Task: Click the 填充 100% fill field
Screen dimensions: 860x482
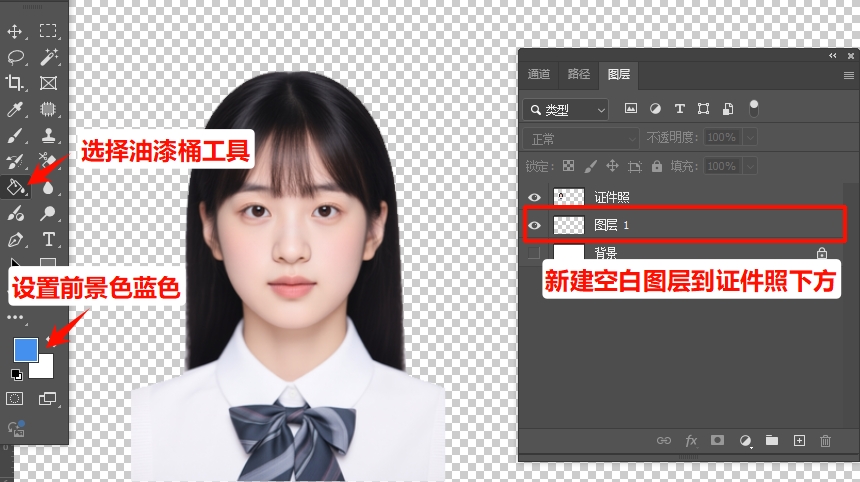Action: (x=723, y=166)
